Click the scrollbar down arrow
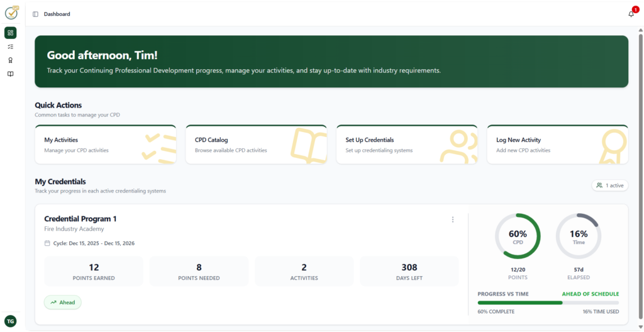The width and height of the screenshot is (644, 332). [640, 327]
